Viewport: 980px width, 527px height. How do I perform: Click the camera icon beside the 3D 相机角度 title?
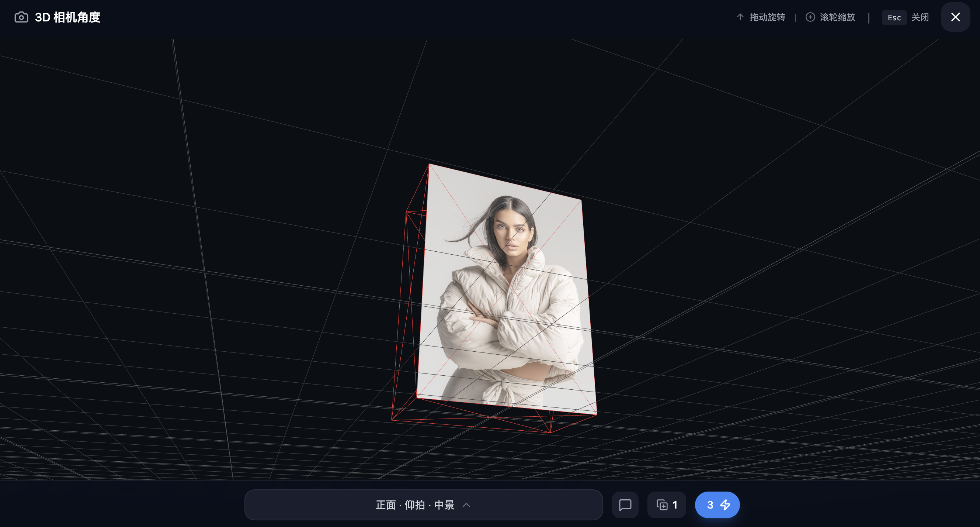(21, 17)
